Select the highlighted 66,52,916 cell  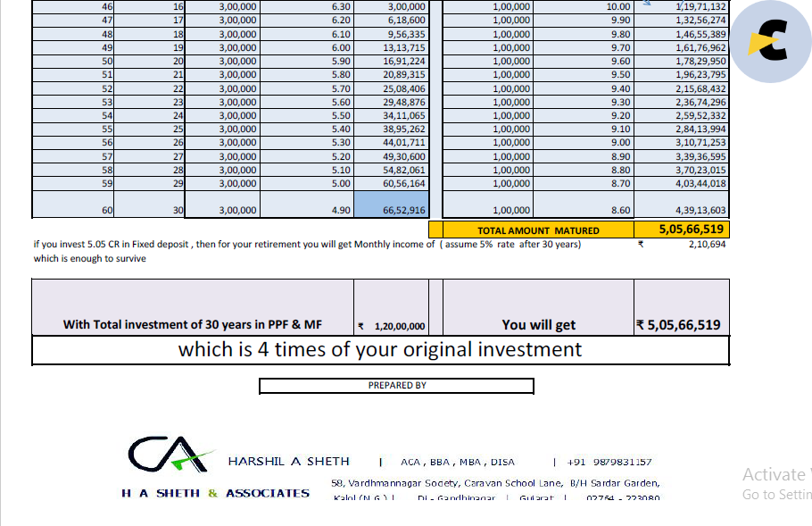(x=392, y=205)
